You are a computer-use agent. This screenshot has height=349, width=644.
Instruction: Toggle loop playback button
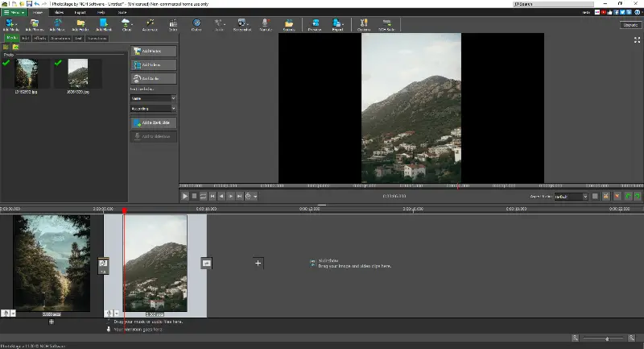[204, 196]
